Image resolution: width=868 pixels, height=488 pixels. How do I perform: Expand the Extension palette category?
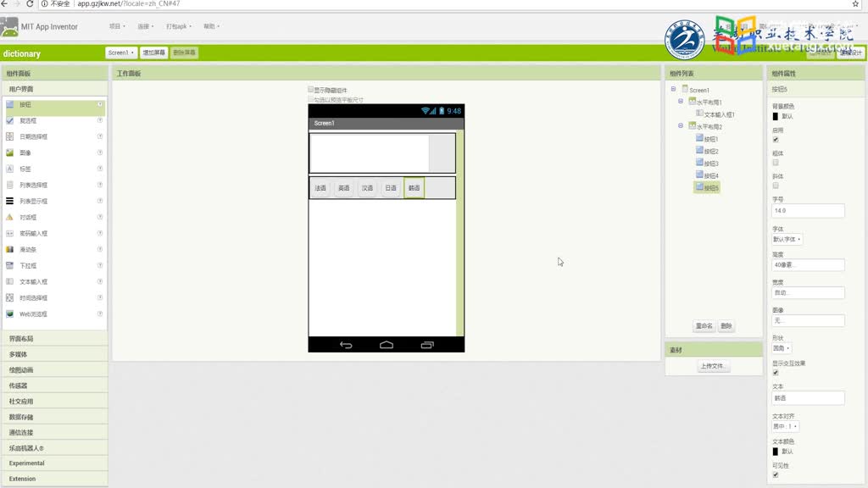[x=54, y=479]
